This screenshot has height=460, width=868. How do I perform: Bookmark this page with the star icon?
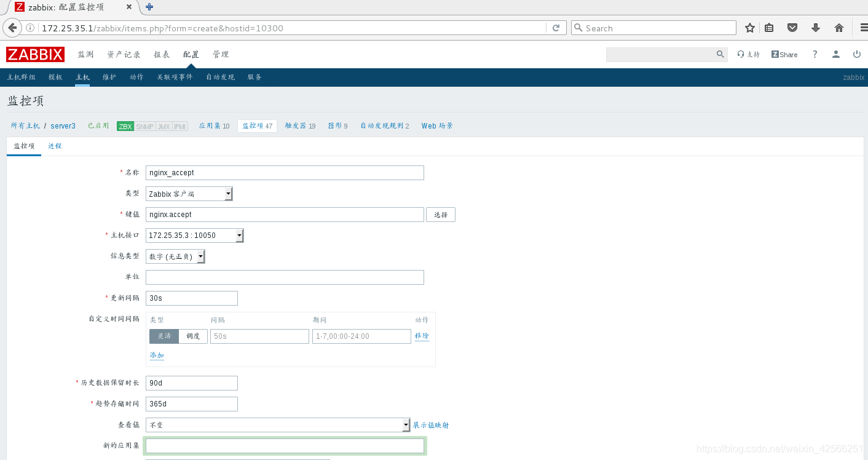(x=750, y=28)
